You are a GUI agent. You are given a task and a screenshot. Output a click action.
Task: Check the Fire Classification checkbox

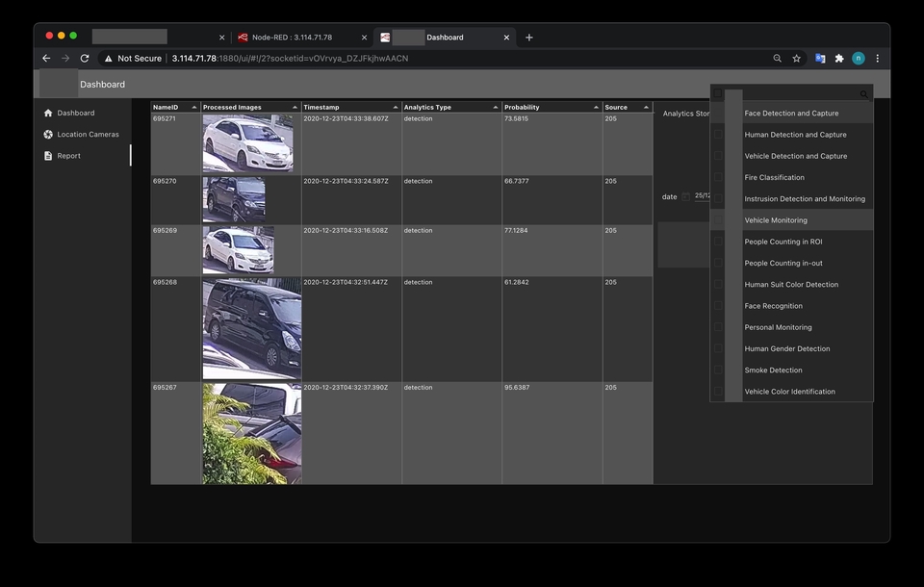coord(718,178)
